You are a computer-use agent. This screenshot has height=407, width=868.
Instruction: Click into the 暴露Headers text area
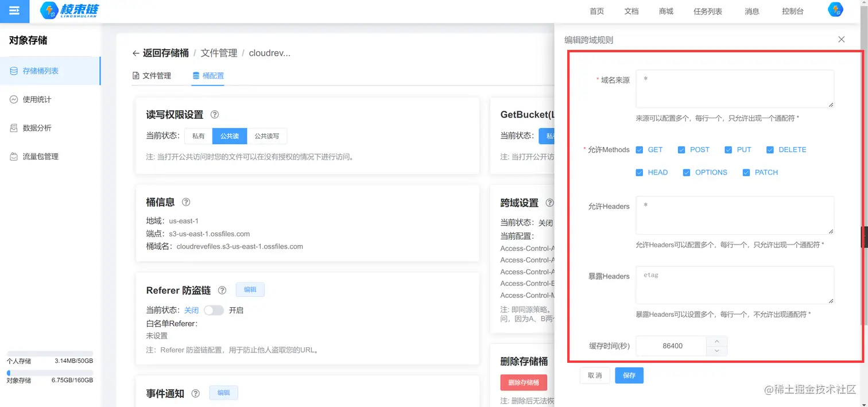coord(735,285)
